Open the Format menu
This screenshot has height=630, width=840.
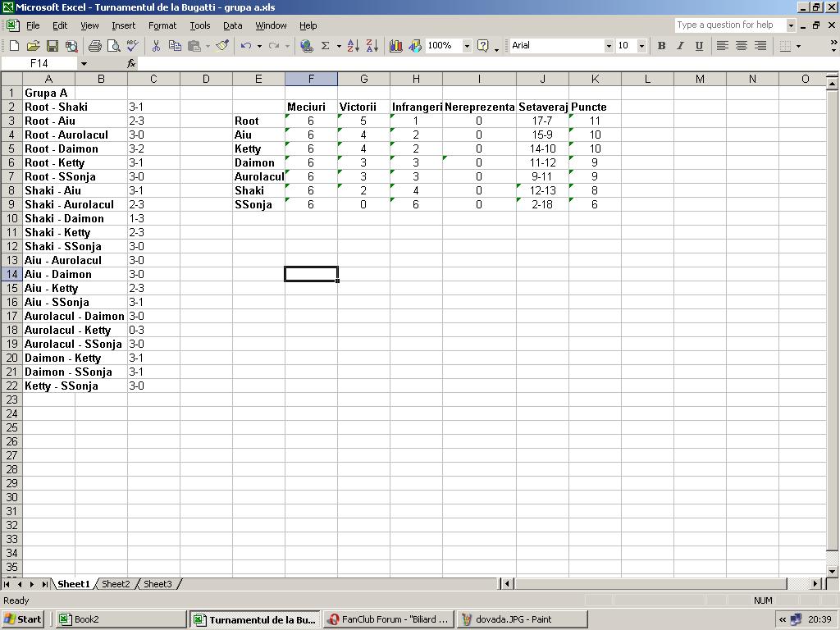(x=162, y=25)
